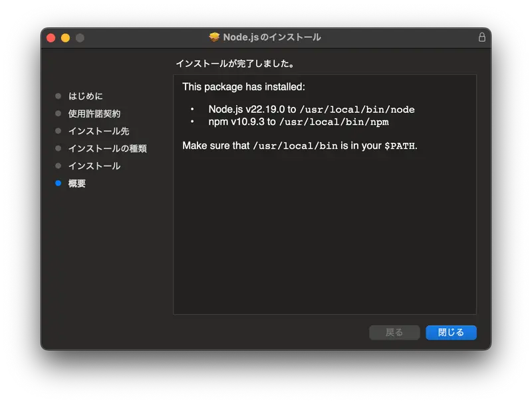The image size is (532, 404).
Task: Click the lock icon in title bar
Action: pyautogui.click(x=481, y=37)
